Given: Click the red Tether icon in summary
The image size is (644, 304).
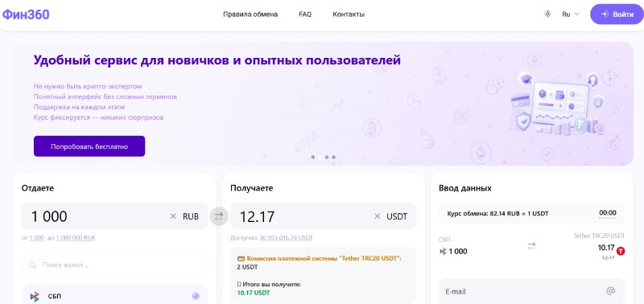Looking at the screenshot, I should pyautogui.click(x=621, y=251).
